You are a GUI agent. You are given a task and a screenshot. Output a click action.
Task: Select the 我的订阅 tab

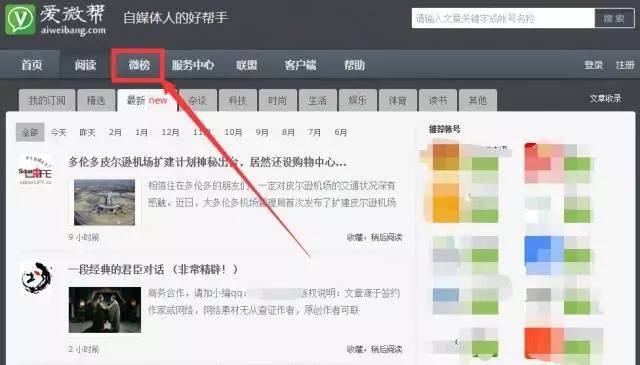47,100
